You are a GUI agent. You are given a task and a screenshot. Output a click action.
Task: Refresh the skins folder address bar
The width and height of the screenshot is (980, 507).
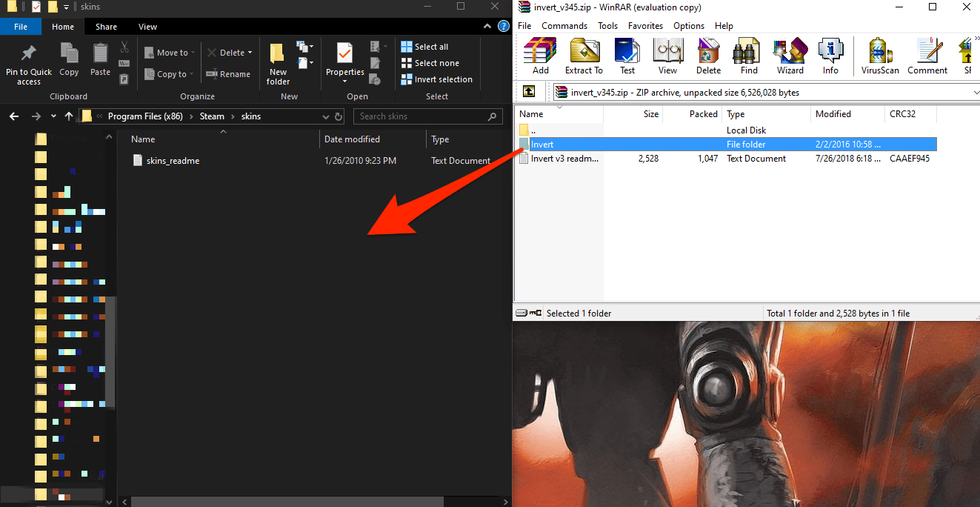point(339,116)
